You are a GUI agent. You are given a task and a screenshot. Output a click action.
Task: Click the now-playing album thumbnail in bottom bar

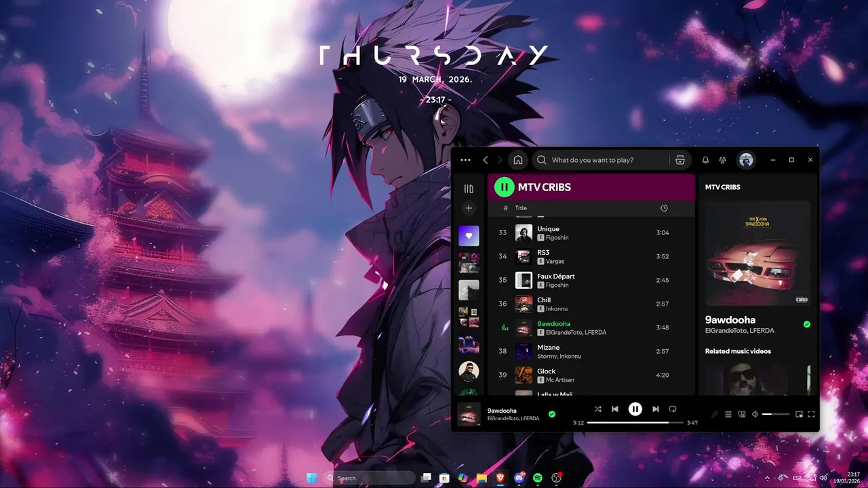click(x=469, y=414)
